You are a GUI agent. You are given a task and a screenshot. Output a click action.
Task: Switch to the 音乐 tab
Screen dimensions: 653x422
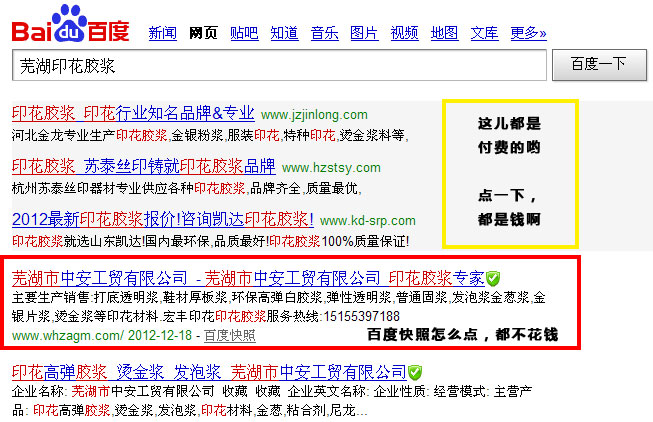tap(324, 33)
